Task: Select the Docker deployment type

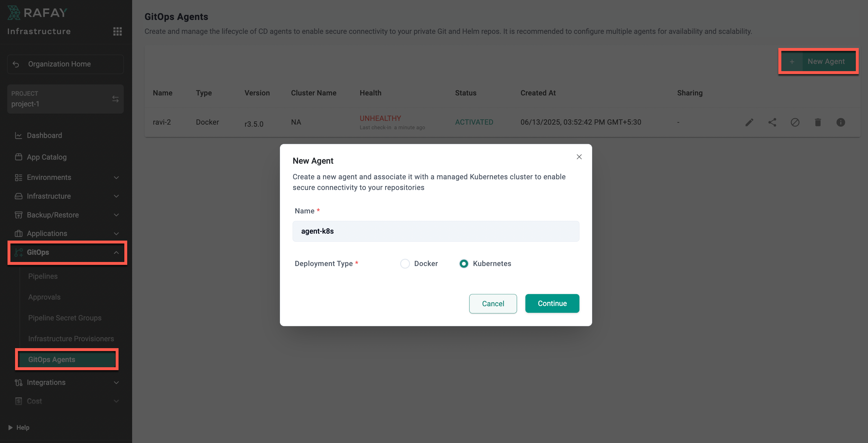Action: click(x=405, y=263)
